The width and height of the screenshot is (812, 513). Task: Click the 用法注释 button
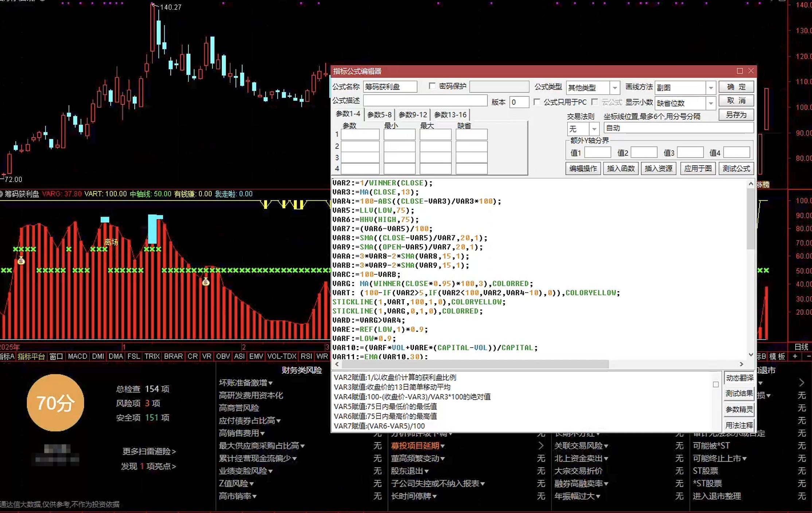(739, 425)
